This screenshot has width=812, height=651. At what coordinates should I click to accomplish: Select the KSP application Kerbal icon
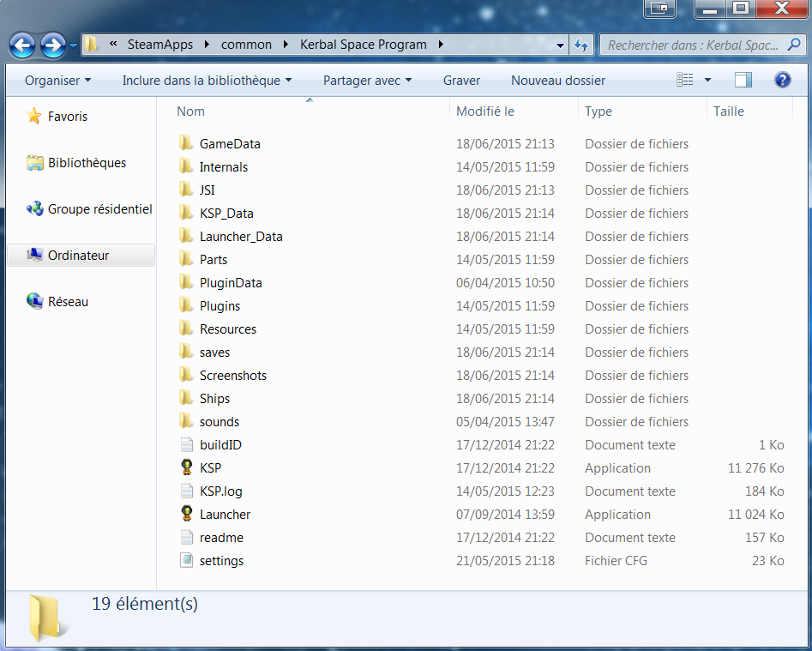point(186,467)
